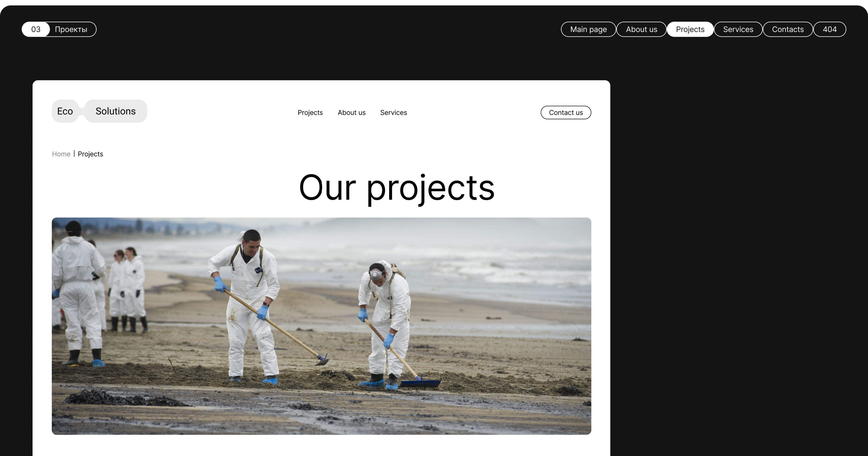Switch to the 404 page tab
Image resolution: width=868 pixels, height=456 pixels.
pyautogui.click(x=829, y=29)
